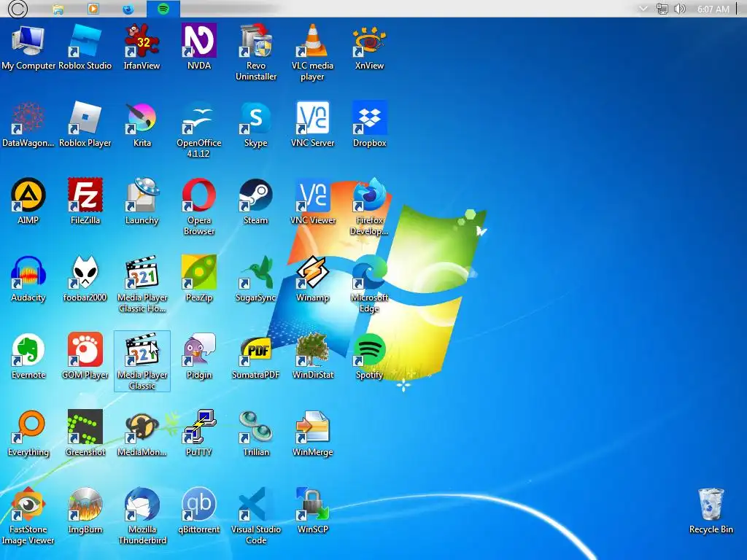747x560 pixels.
Task: Open the VLC media player shortcut
Action: click(312, 52)
